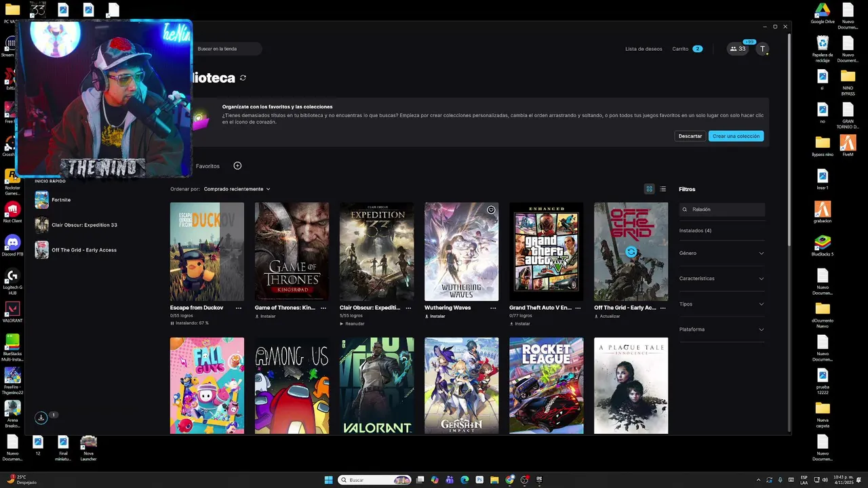The height and width of the screenshot is (488, 868).
Task: Open options menu for Escape from Duckov
Action: point(239,308)
